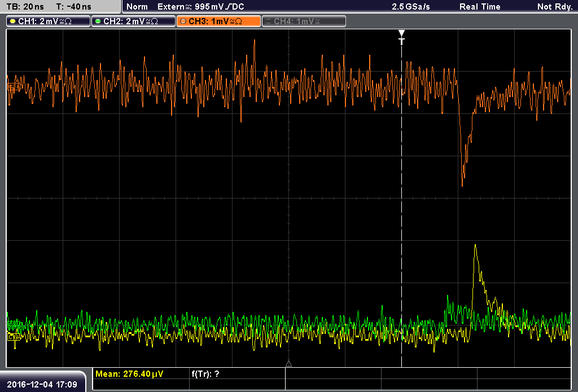578x392 pixels.
Task: Click the green CH2 indicator dot
Action: (98, 21)
